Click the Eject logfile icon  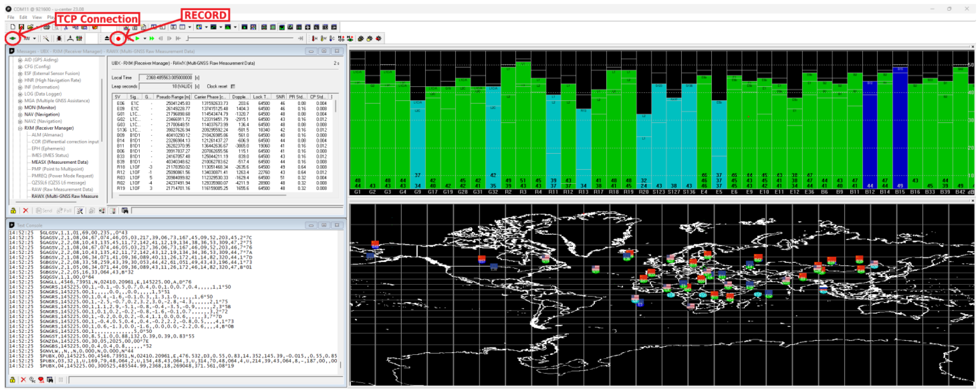coord(107,38)
